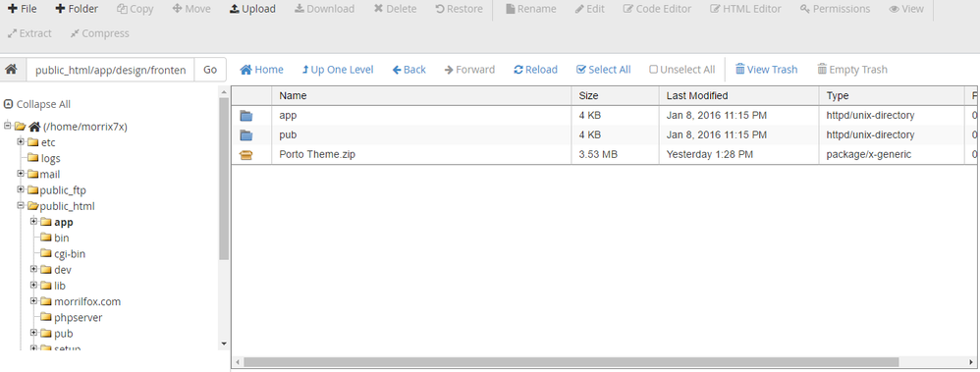Select the cgi-bin folder in tree
The width and height of the screenshot is (980, 372).
pyautogui.click(x=70, y=253)
